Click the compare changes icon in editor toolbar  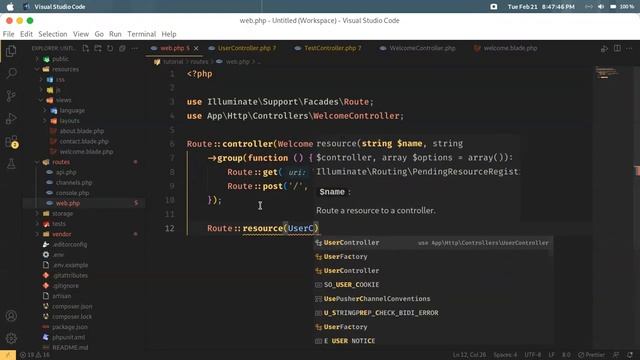[x=604, y=49]
